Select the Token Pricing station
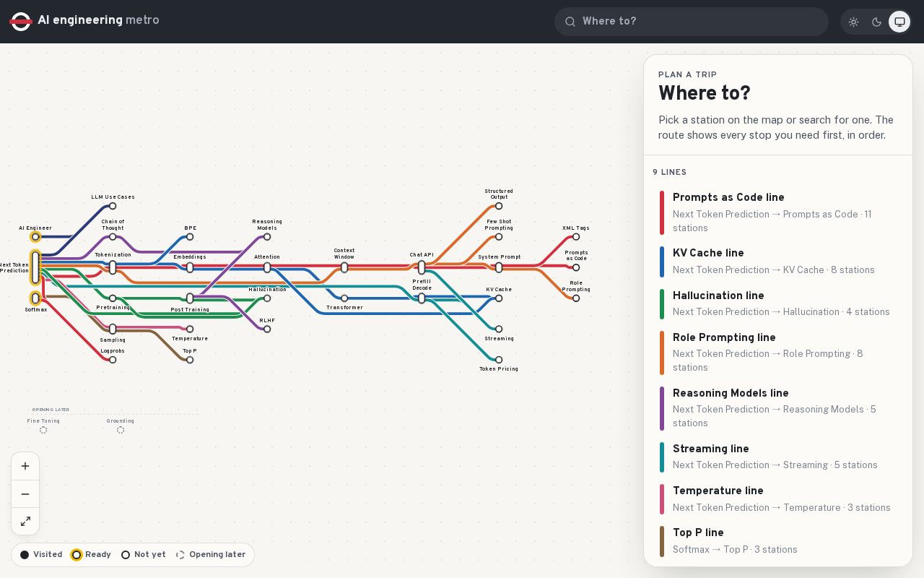This screenshot has width=924, height=578. 499,360
